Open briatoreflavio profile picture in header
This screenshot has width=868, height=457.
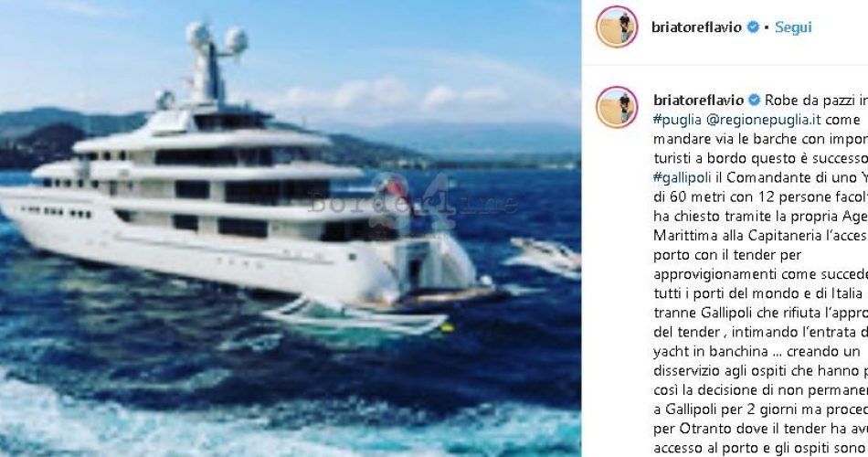tap(617, 27)
